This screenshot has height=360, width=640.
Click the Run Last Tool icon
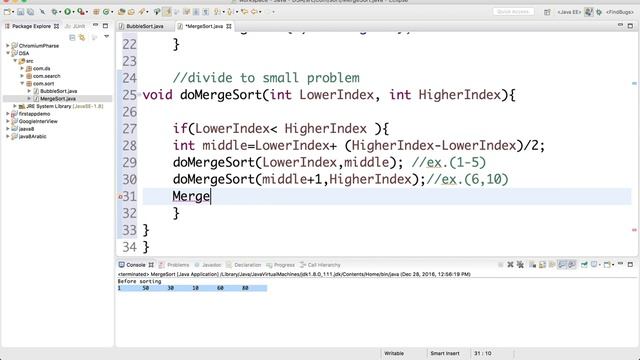(81, 12)
